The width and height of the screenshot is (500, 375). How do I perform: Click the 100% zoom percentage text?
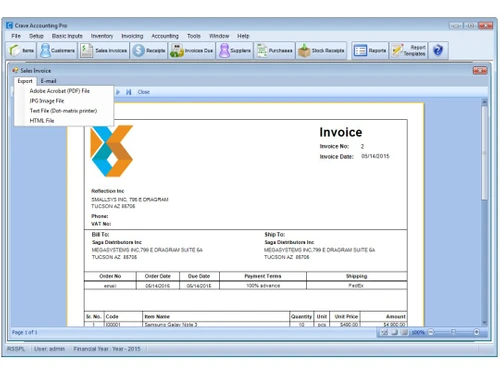point(418,332)
